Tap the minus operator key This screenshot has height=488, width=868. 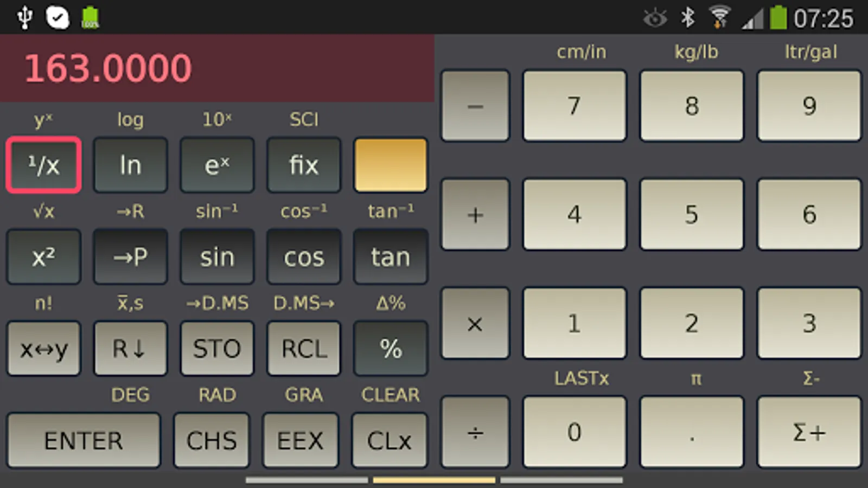click(475, 106)
